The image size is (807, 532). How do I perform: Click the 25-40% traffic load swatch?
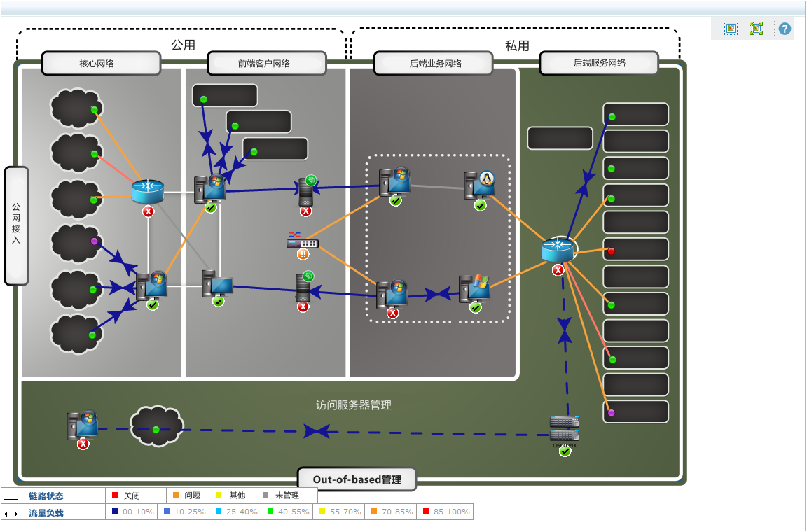pyautogui.click(x=219, y=511)
